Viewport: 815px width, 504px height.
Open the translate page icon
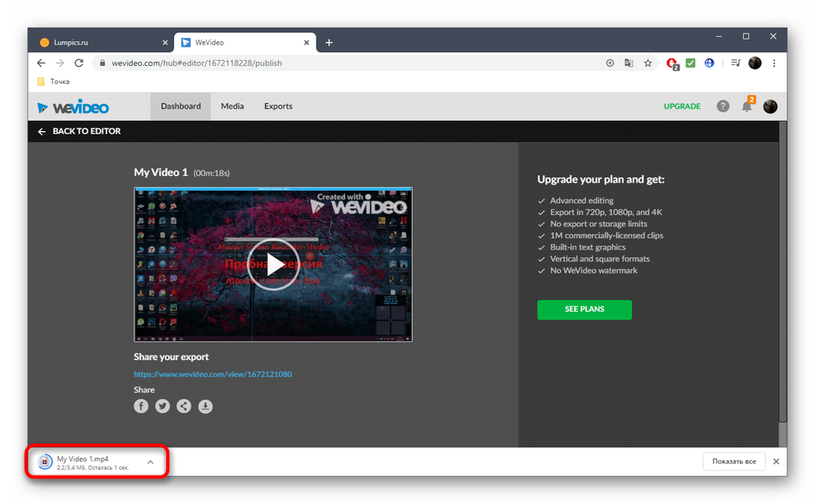[629, 63]
